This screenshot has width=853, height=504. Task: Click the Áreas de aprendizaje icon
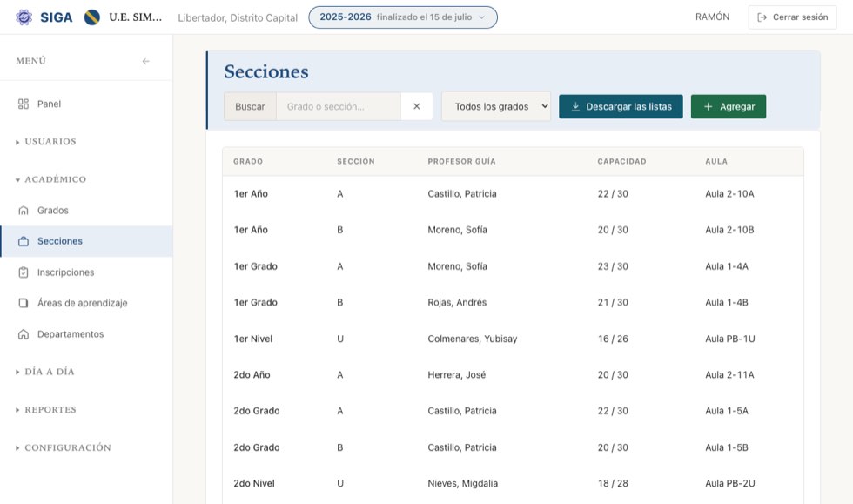coord(24,303)
